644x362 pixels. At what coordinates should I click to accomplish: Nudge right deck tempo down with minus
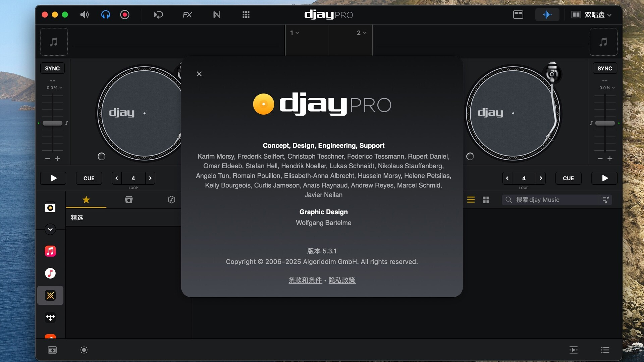pyautogui.click(x=600, y=159)
